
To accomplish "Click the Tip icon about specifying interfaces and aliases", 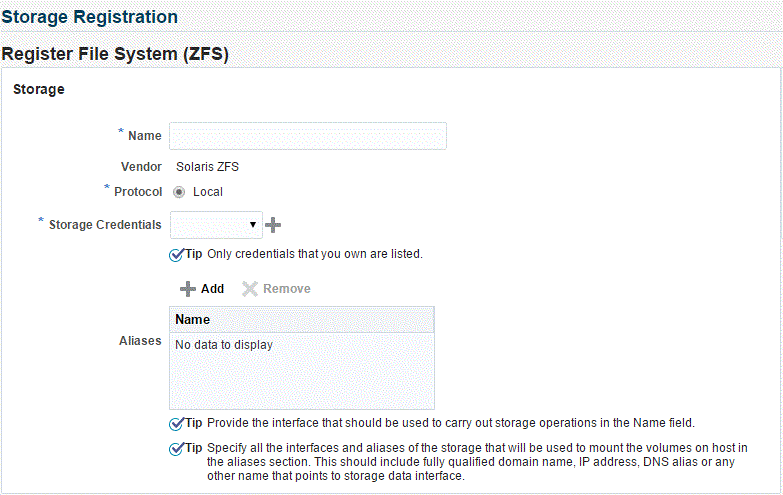I will pos(177,448).
